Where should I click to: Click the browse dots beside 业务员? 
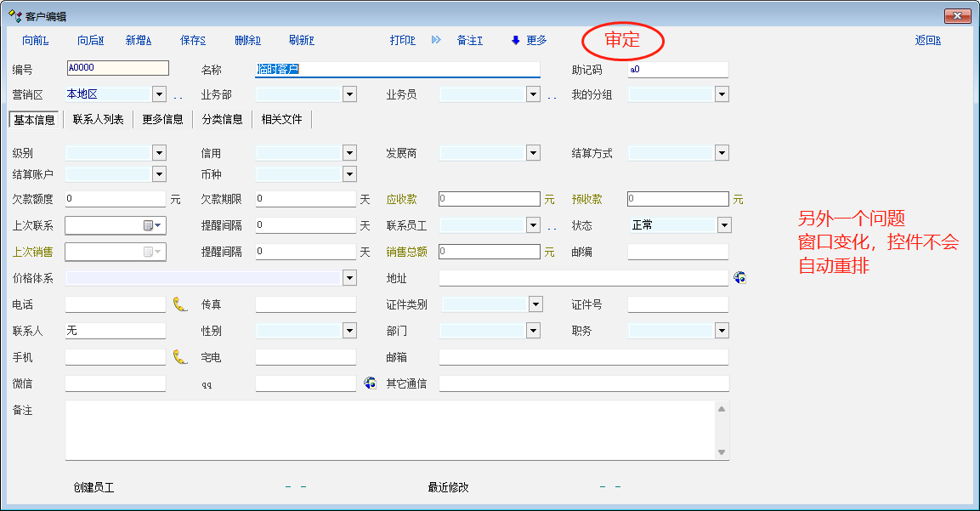point(552,96)
